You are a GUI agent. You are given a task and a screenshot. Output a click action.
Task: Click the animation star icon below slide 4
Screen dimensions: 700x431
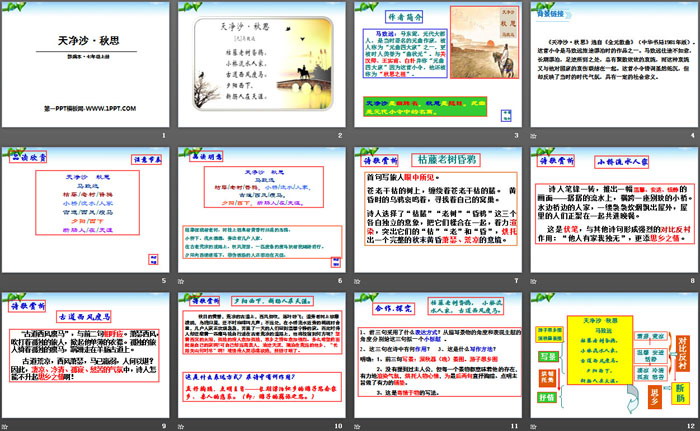click(531, 138)
